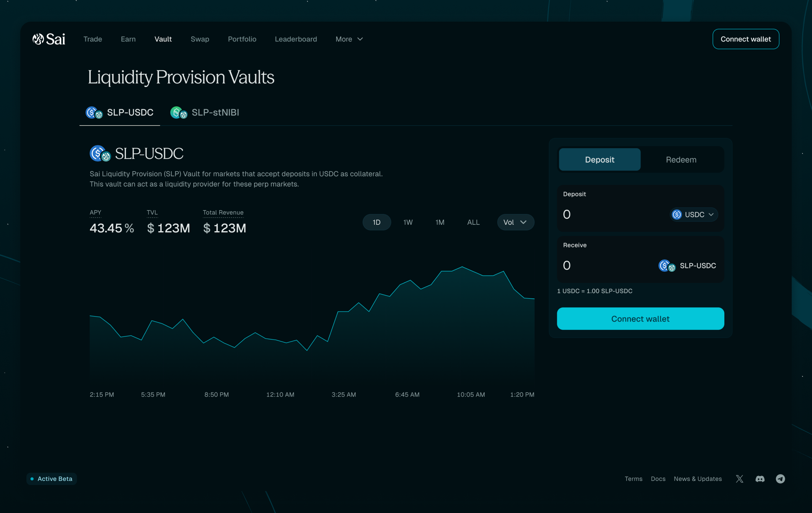Switch to the Redeem toggle
This screenshot has height=513, width=812.
pos(681,160)
